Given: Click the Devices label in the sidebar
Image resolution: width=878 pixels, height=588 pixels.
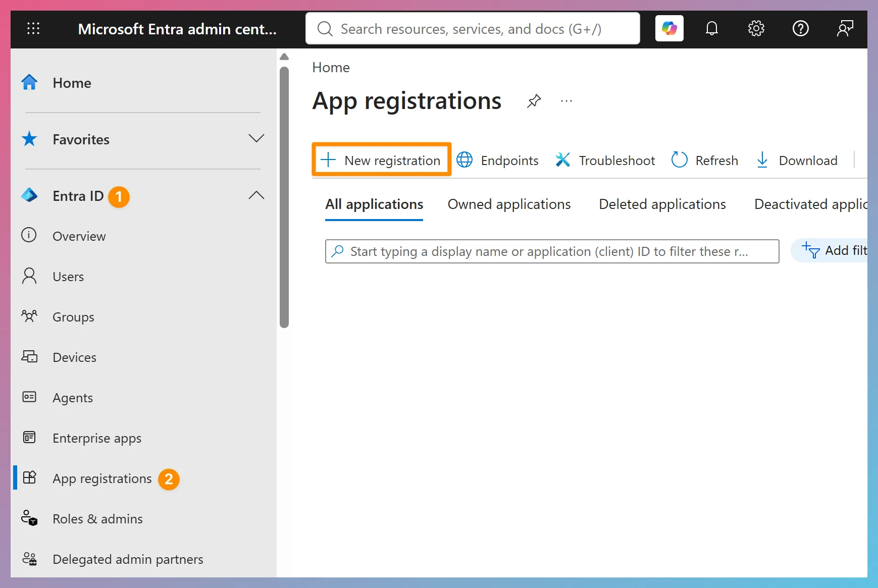Looking at the screenshot, I should pos(74,357).
